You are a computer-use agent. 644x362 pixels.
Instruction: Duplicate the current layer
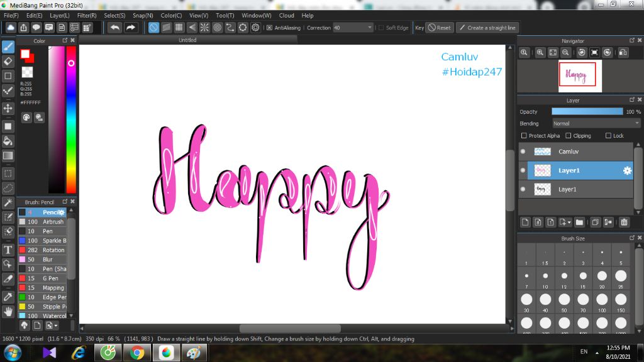point(595,222)
